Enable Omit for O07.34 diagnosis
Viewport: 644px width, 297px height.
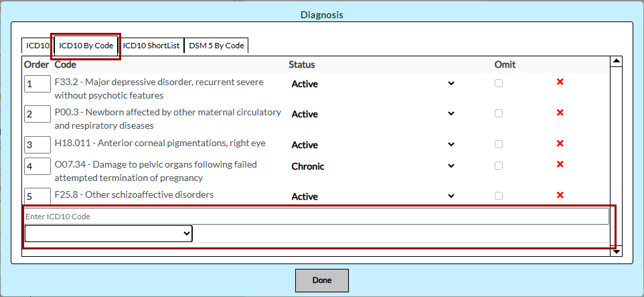pos(499,166)
